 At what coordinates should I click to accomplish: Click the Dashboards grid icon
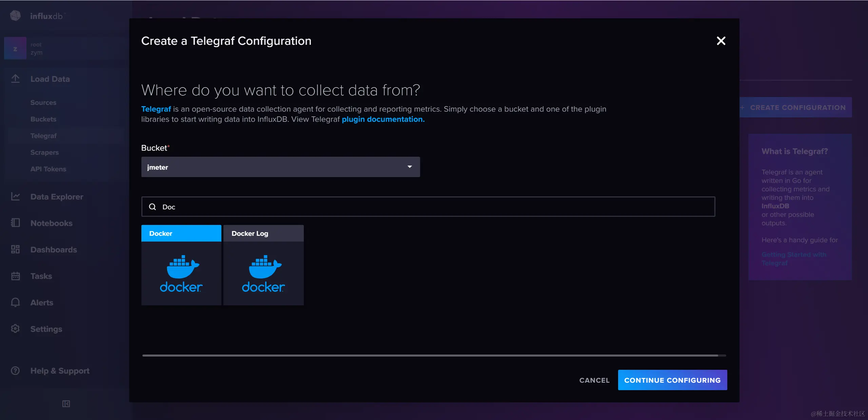pyautogui.click(x=16, y=249)
